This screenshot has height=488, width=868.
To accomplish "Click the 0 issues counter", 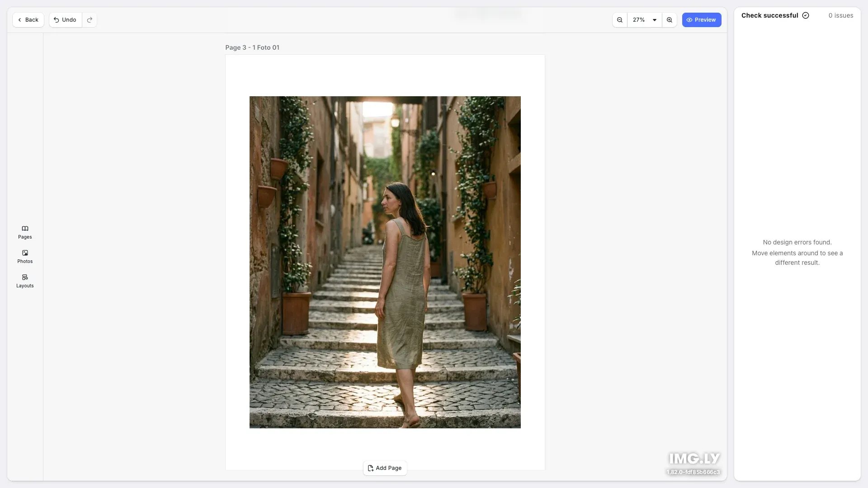I will (x=841, y=15).
